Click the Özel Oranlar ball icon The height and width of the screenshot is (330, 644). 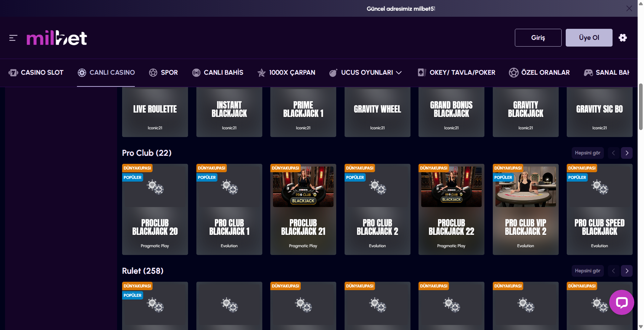pyautogui.click(x=514, y=73)
